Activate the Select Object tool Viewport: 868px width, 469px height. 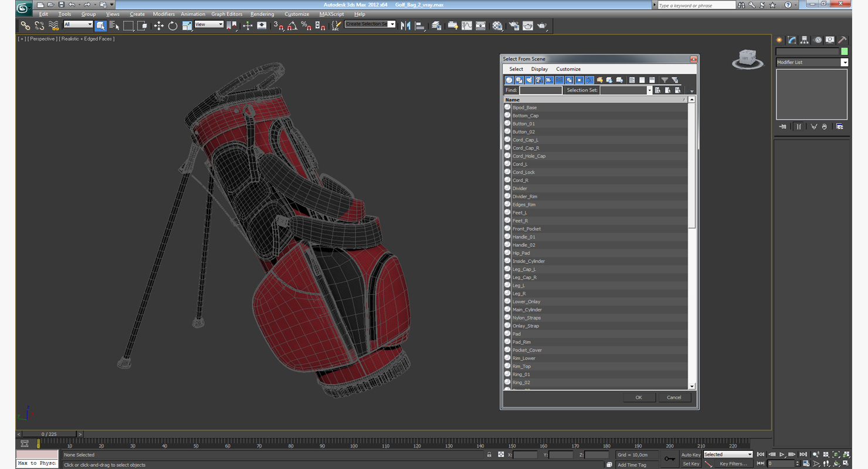[x=100, y=26]
